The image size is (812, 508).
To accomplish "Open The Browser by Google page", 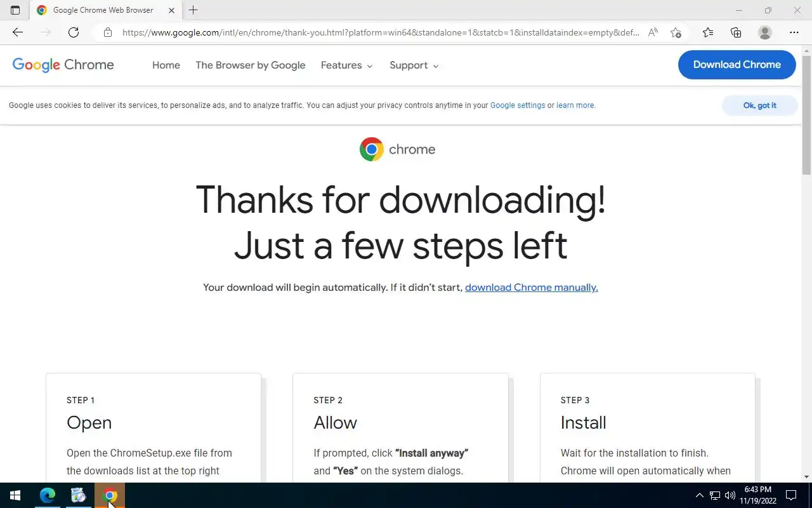I will click(x=251, y=65).
